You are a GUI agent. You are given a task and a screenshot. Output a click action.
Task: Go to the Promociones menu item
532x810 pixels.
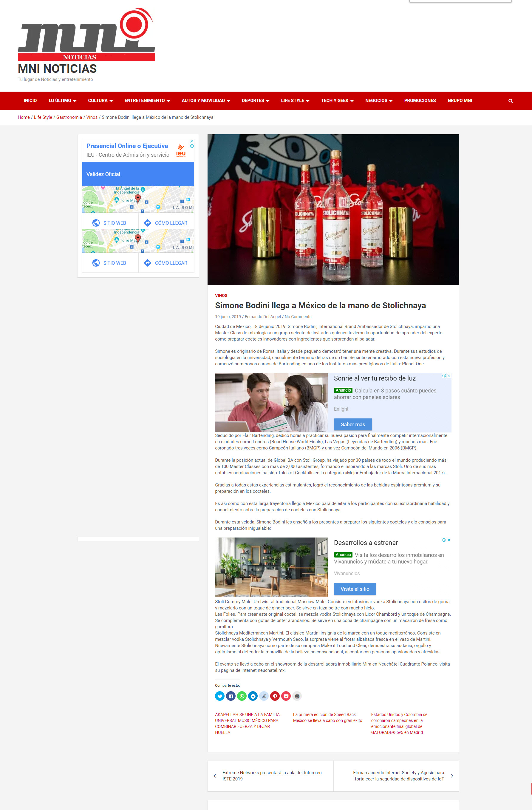pyautogui.click(x=420, y=100)
